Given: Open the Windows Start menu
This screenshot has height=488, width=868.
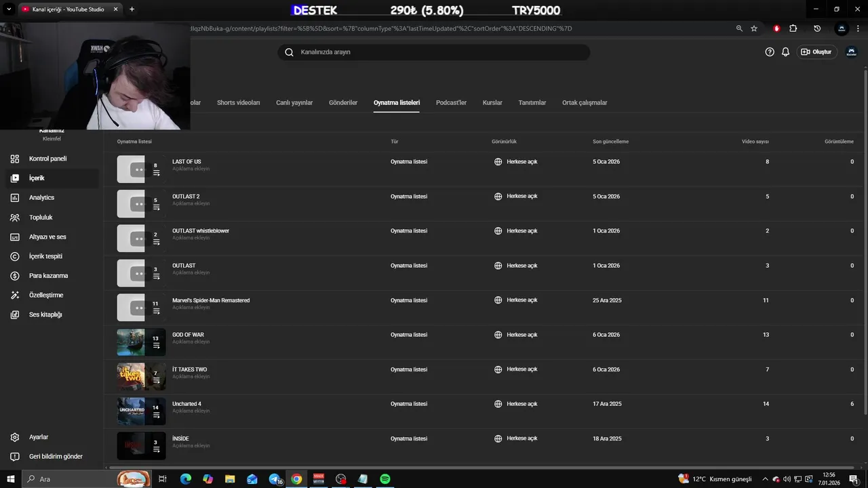Looking at the screenshot, I should [10, 479].
